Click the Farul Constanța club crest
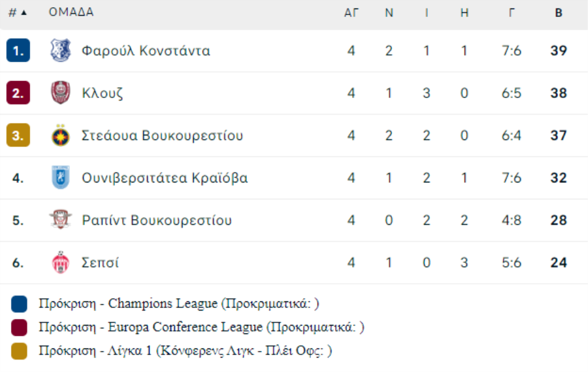588x372 pixels. tap(60, 50)
